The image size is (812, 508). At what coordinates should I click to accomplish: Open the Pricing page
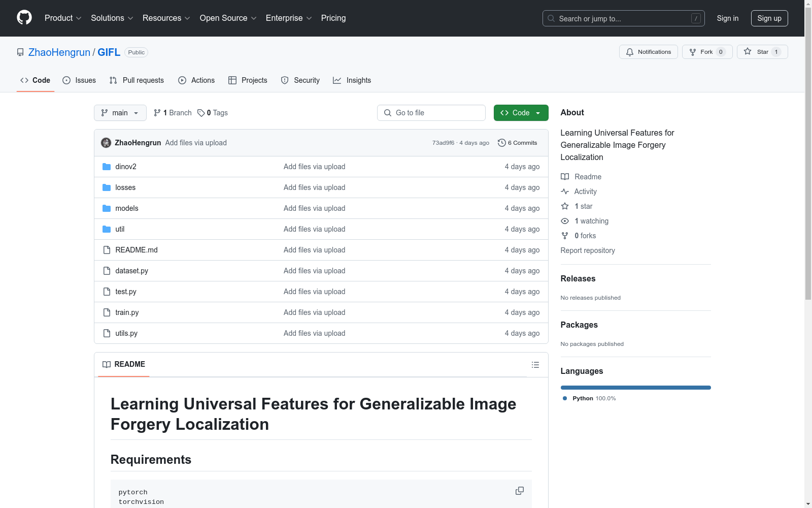point(333,18)
